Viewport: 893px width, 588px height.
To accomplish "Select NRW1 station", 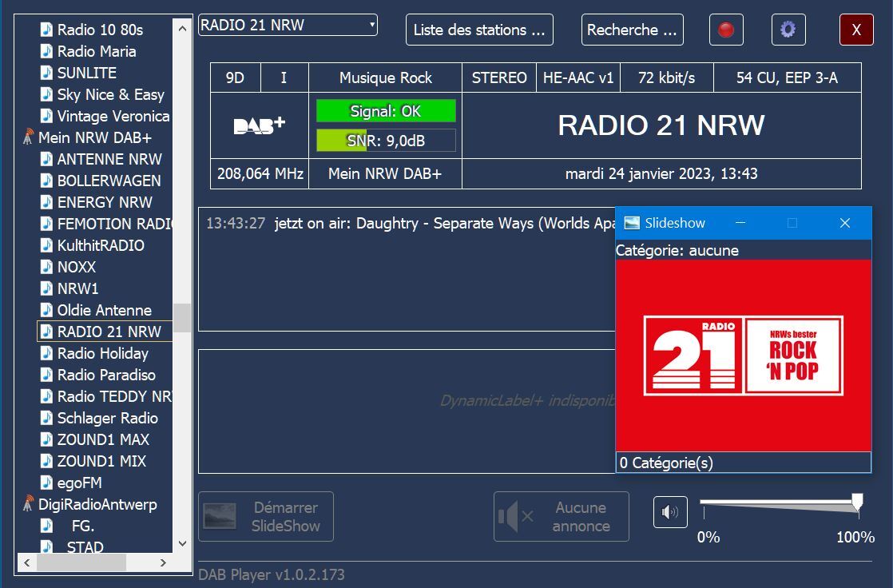I will [x=77, y=289].
